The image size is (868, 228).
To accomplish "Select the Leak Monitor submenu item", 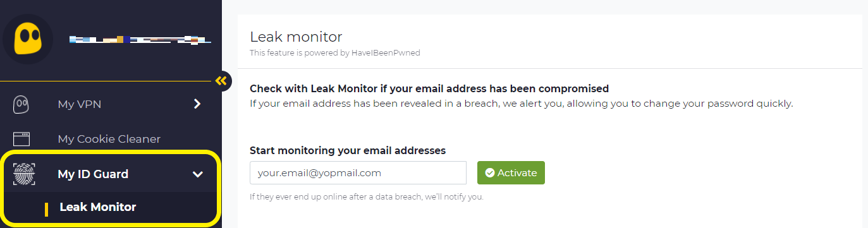I will pyautogui.click(x=98, y=207).
